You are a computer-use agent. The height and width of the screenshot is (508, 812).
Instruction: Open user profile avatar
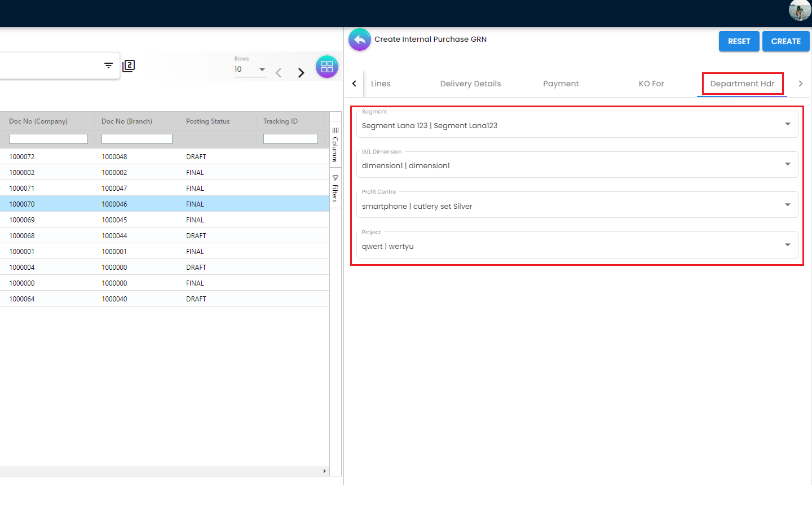point(799,10)
